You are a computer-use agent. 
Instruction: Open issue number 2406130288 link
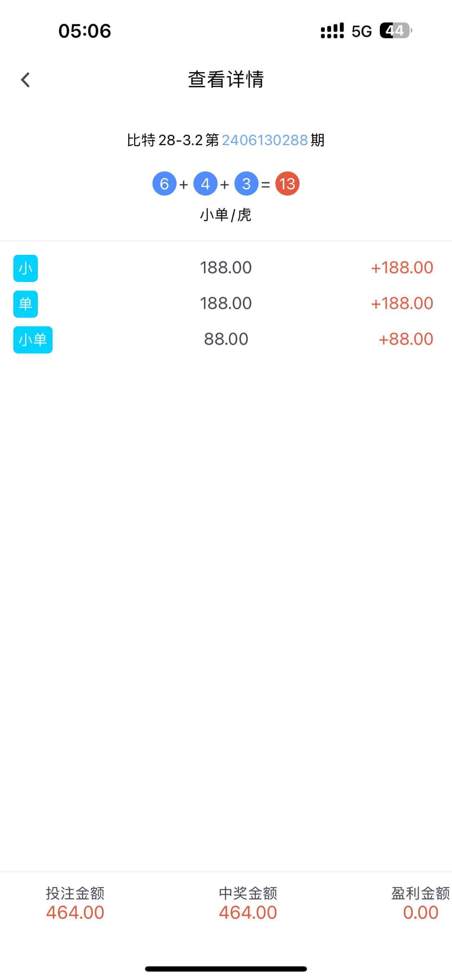pyautogui.click(x=265, y=140)
